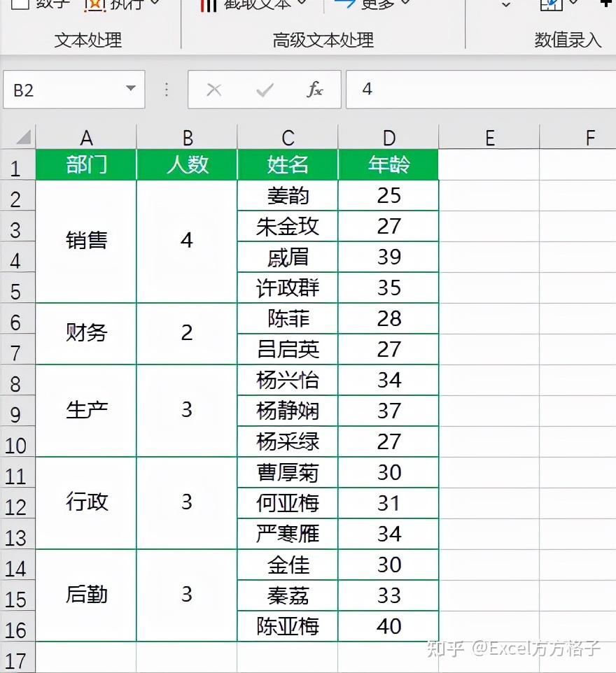Select the headcount cell showing 2
Image resolution: width=616 pixels, height=673 pixels.
click(x=187, y=334)
